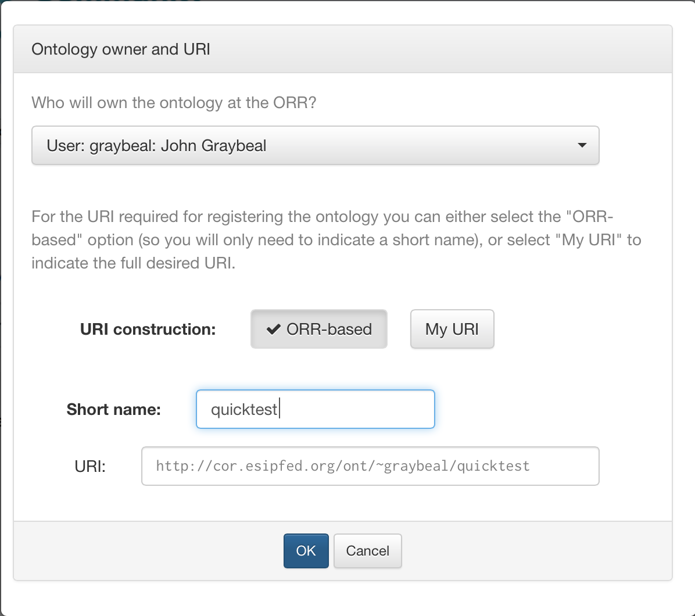Click the URI field showing cor.esipfed.org address

point(370,465)
